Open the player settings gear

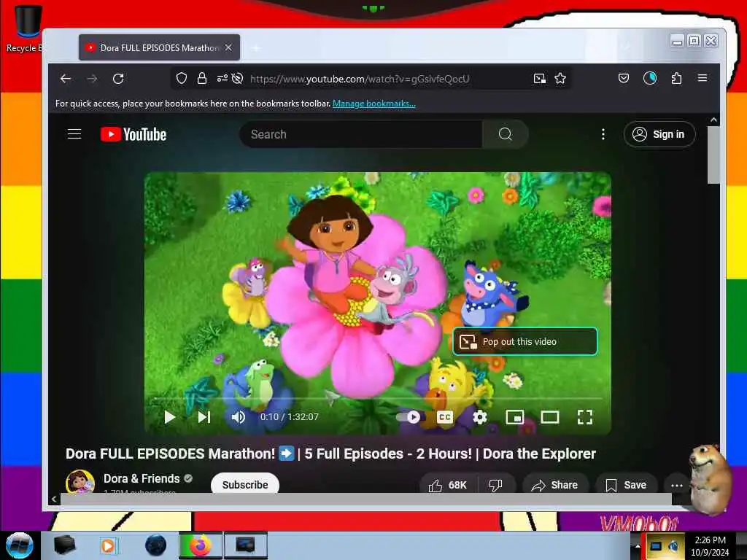(480, 417)
